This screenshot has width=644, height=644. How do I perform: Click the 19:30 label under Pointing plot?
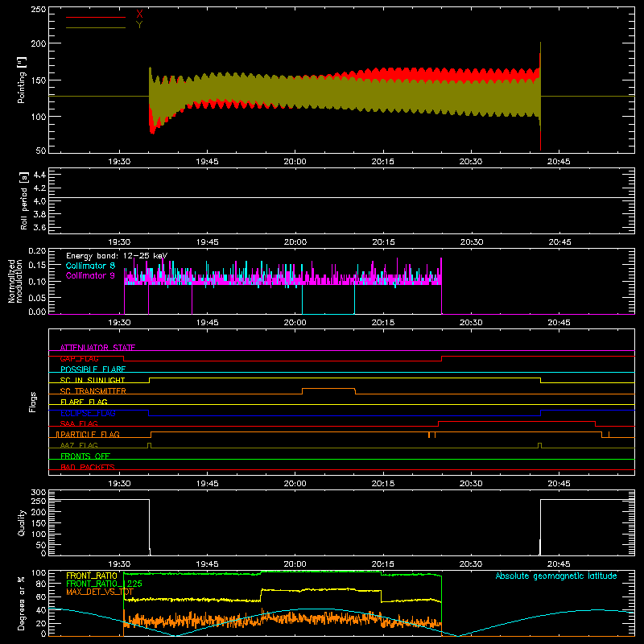coord(119,162)
